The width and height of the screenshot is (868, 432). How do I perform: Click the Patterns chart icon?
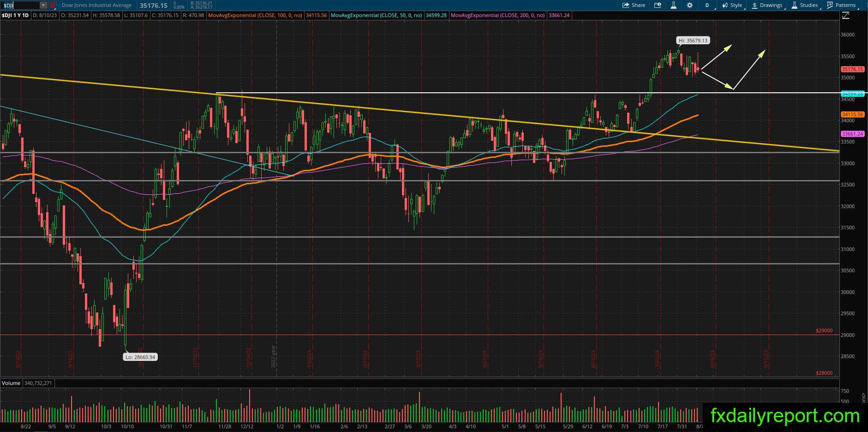(830, 5)
